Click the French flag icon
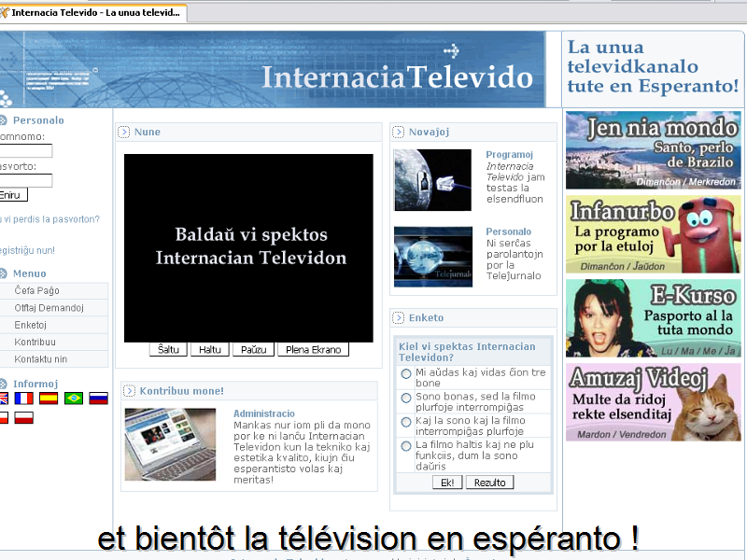 [23, 399]
